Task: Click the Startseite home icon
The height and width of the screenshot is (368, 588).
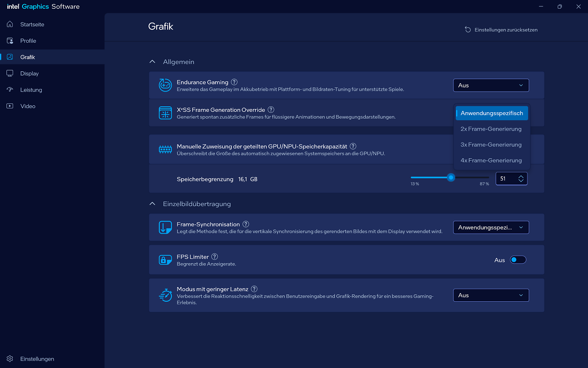Action: point(10,24)
